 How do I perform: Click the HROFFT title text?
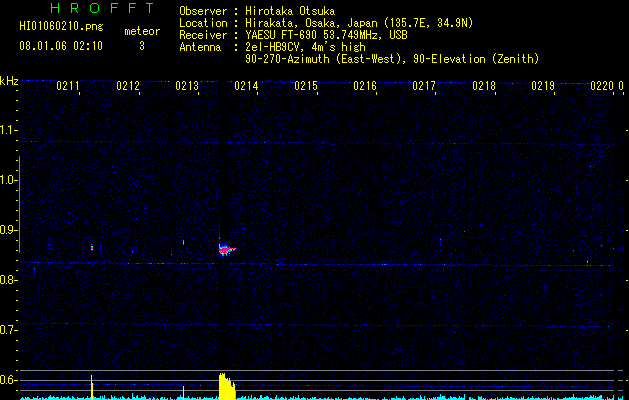[102, 8]
